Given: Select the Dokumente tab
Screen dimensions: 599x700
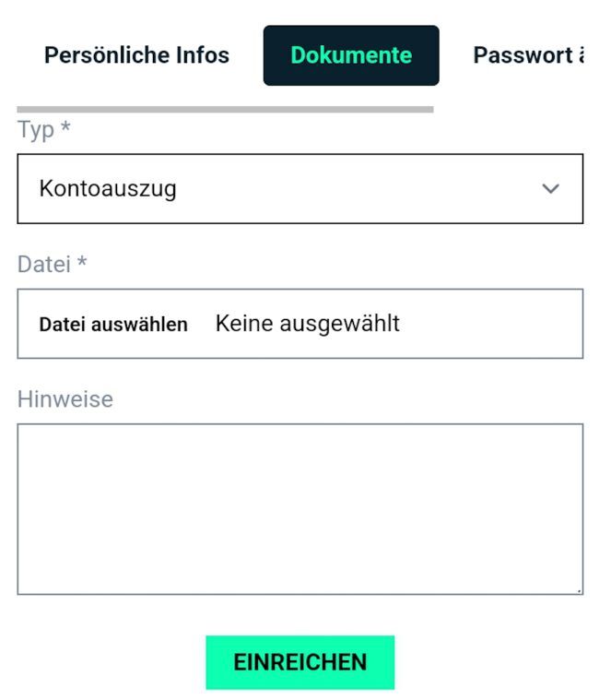Looking at the screenshot, I should coord(351,55).
